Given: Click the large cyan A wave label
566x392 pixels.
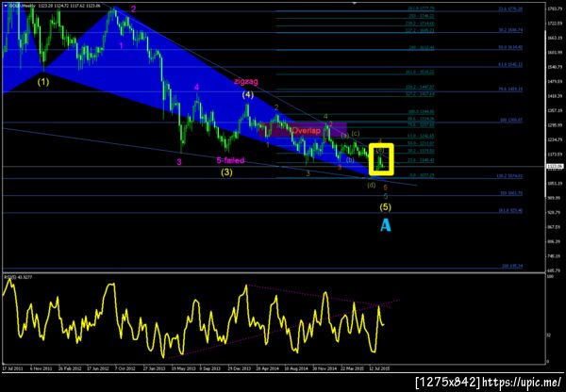Looking at the screenshot, I should pos(386,226).
